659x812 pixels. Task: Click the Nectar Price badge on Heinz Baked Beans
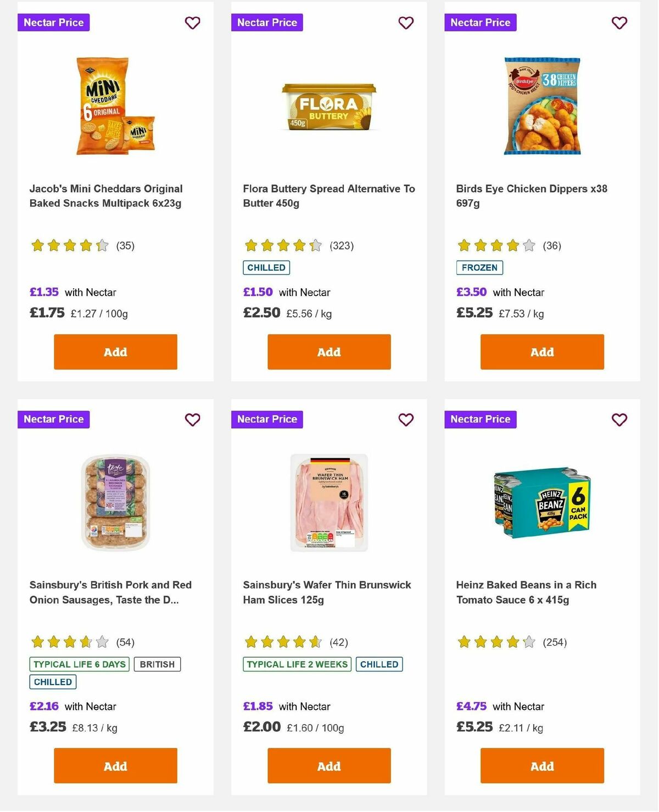(x=480, y=419)
